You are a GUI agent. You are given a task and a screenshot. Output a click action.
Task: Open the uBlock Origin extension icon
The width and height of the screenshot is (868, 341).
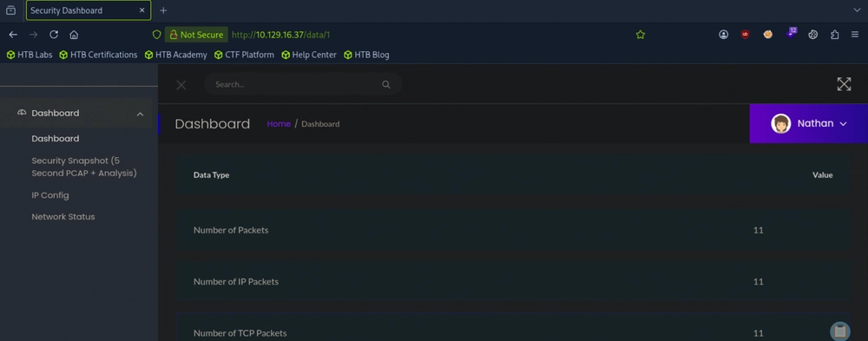745,35
